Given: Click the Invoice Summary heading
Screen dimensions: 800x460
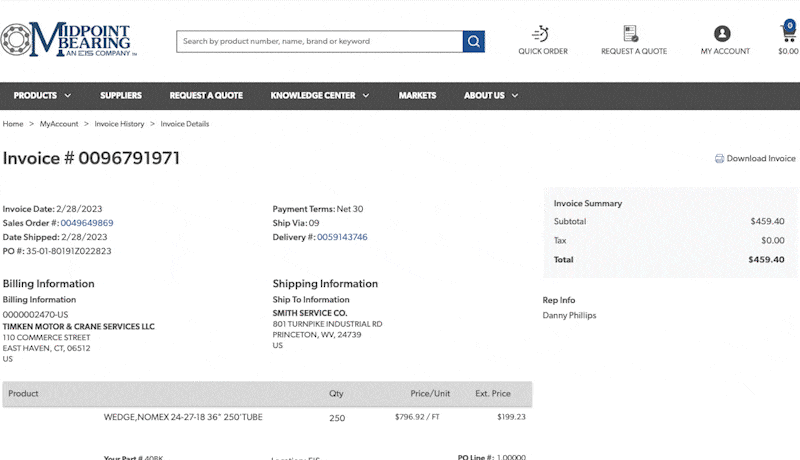Looking at the screenshot, I should click(x=588, y=203).
